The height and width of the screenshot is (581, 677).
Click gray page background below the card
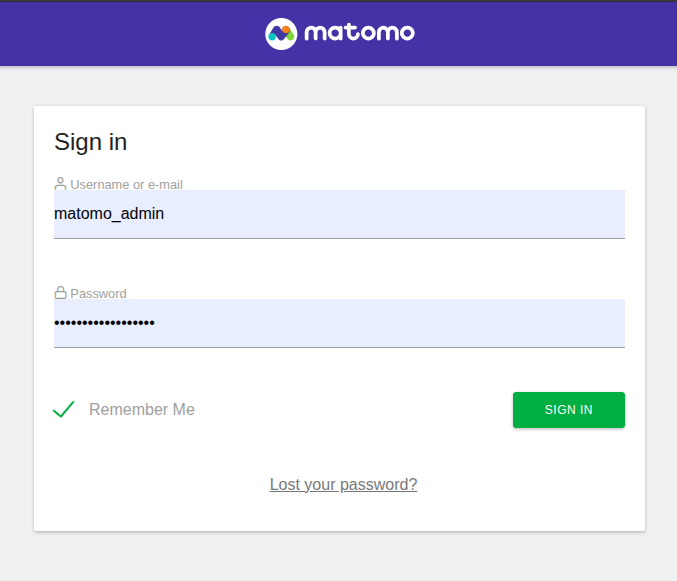[x=338, y=558]
